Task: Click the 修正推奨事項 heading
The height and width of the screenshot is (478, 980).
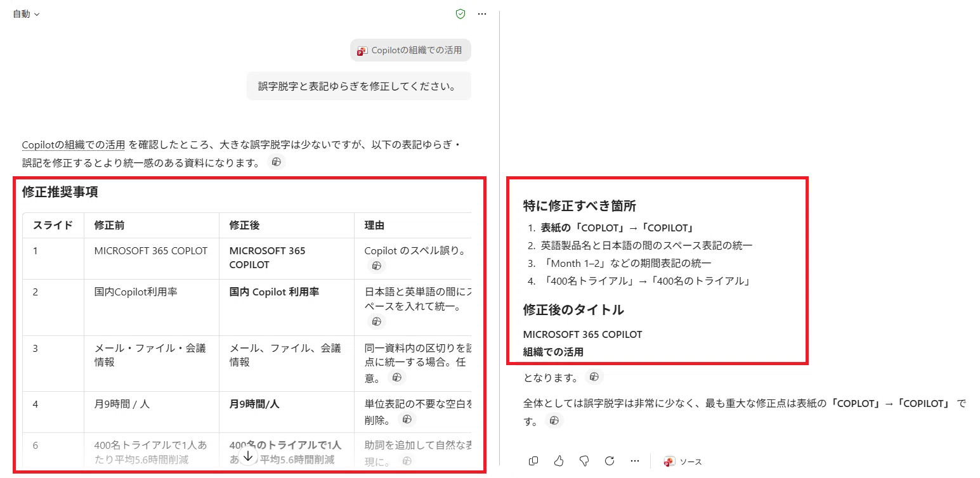Action: [60, 191]
